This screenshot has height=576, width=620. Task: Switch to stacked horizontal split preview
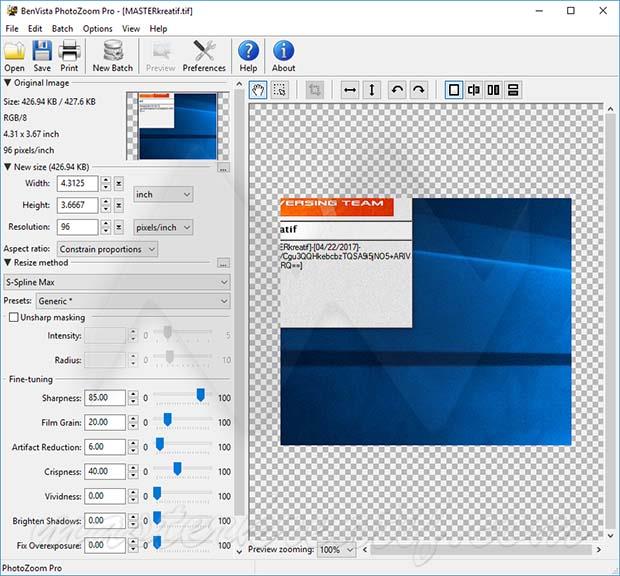pyautogui.click(x=513, y=90)
